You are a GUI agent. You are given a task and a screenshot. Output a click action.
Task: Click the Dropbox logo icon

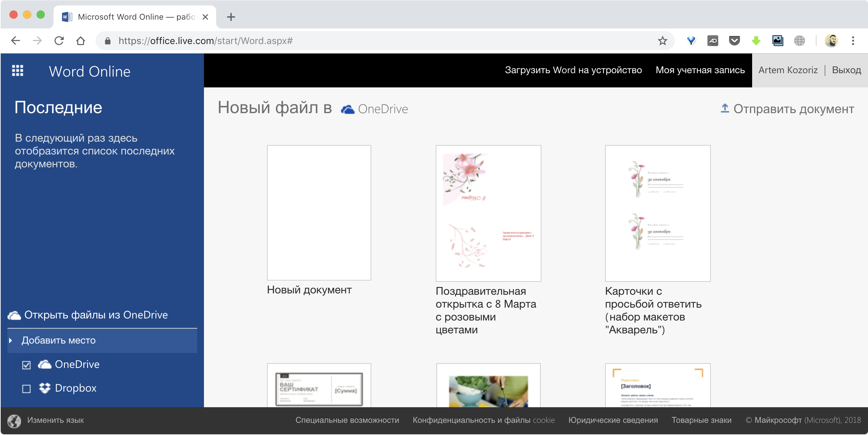tap(45, 388)
